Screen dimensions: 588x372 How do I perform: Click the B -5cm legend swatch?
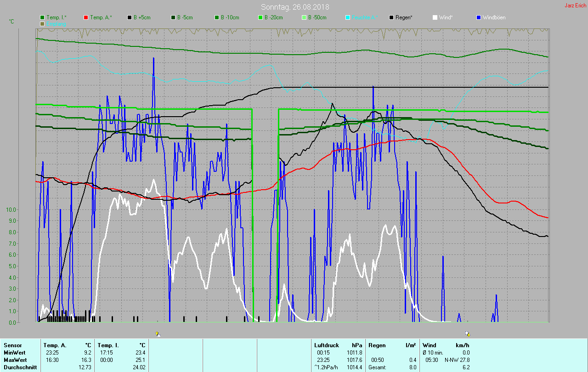click(173, 17)
